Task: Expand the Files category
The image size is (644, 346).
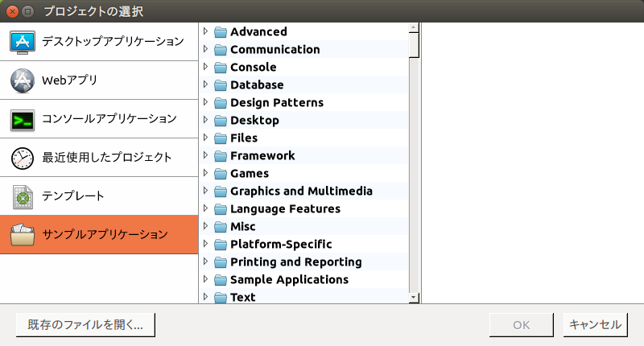Action: (x=206, y=138)
